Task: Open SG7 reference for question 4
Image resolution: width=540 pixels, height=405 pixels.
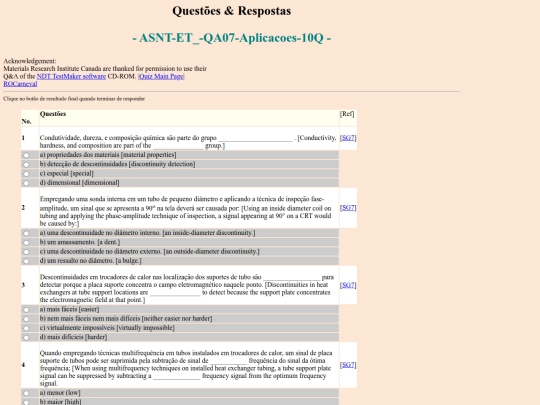Action: (x=348, y=365)
